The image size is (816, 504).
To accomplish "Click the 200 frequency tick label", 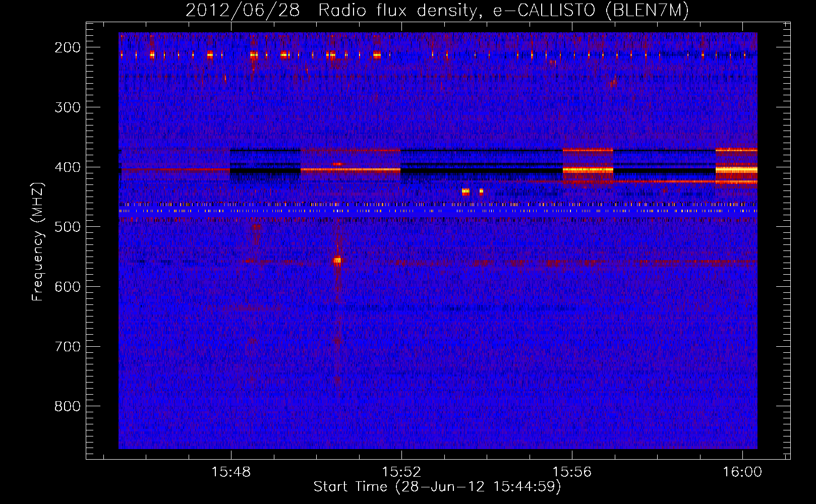I will point(68,47).
